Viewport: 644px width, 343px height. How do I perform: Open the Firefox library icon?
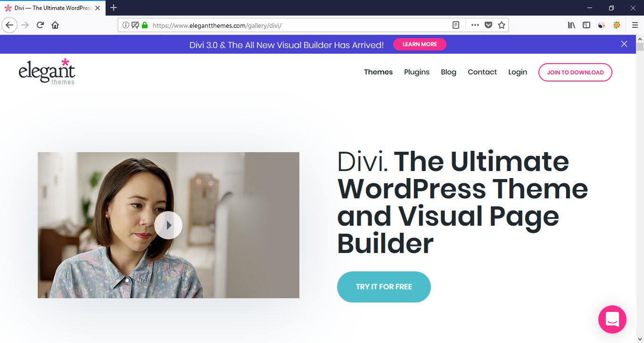pyautogui.click(x=571, y=25)
